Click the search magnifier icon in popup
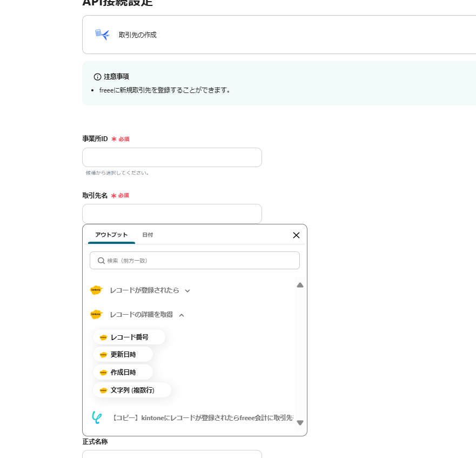476x458 pixels. pyautogui.click(x=101, y=261)
